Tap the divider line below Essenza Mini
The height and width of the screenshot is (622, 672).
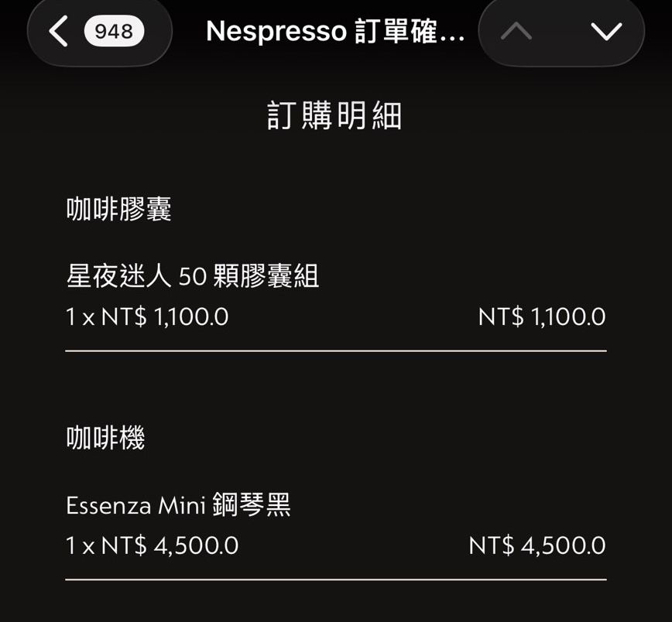[335, 579]
